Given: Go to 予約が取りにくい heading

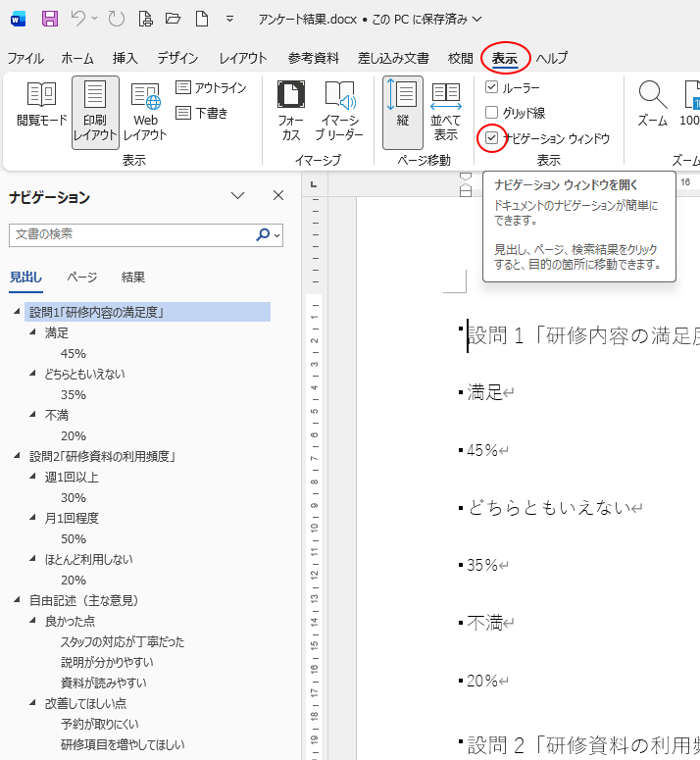Looking at the screenshot, I should [x=99, y=724].
